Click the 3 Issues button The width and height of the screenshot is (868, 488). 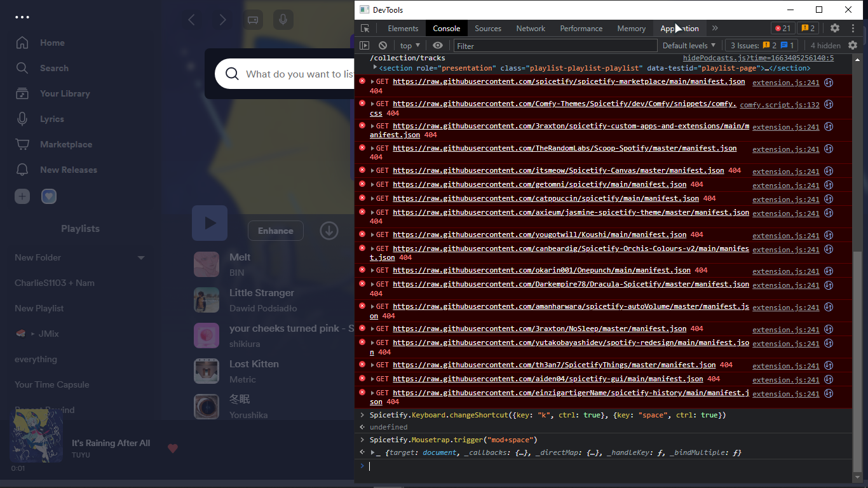coord(761,45)
